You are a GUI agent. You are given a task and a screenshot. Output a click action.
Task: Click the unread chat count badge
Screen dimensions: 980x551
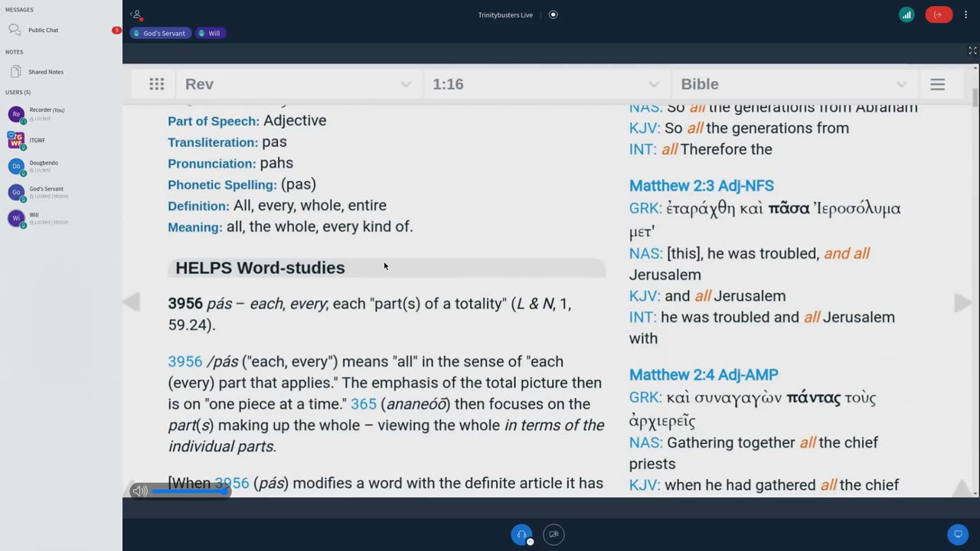116,31
